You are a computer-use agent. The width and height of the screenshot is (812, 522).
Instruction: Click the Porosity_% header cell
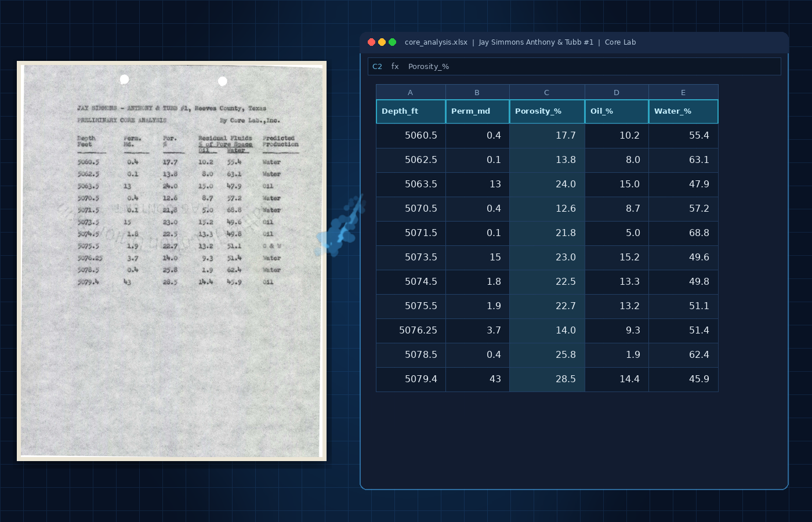point(547,111)
